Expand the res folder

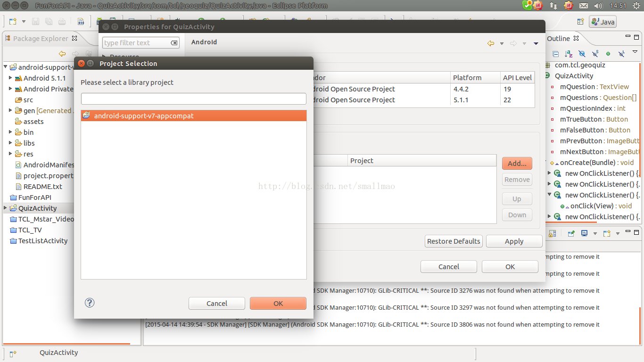coord(10,154)
